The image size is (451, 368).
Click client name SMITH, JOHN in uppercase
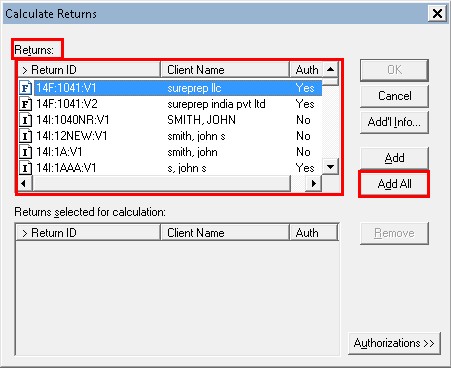pos(201,120)
